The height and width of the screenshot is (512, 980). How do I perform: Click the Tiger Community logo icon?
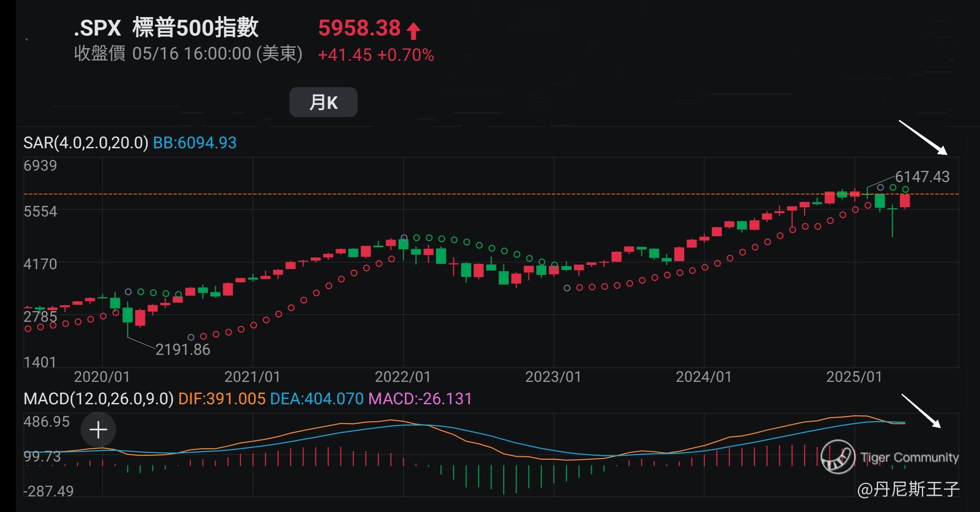click(838, 457)
